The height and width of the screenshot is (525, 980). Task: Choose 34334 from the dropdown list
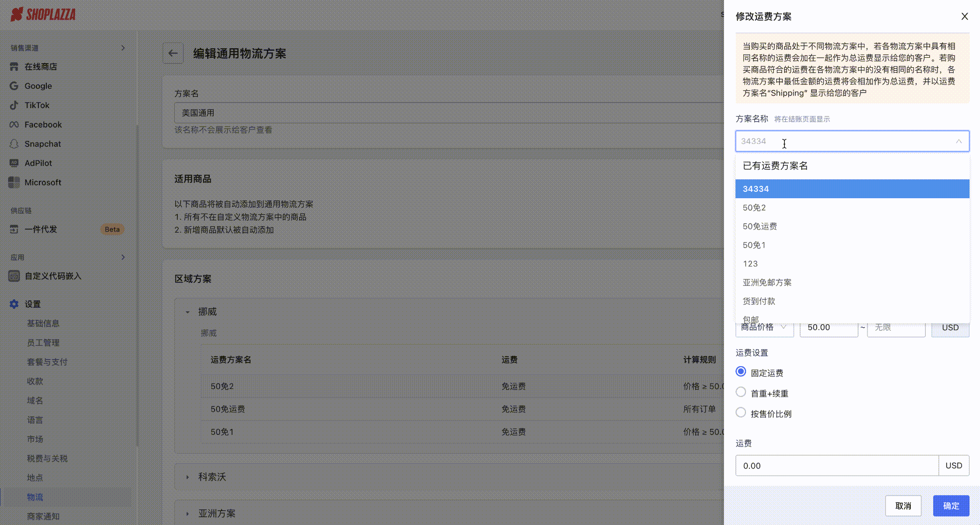point(852,189)
